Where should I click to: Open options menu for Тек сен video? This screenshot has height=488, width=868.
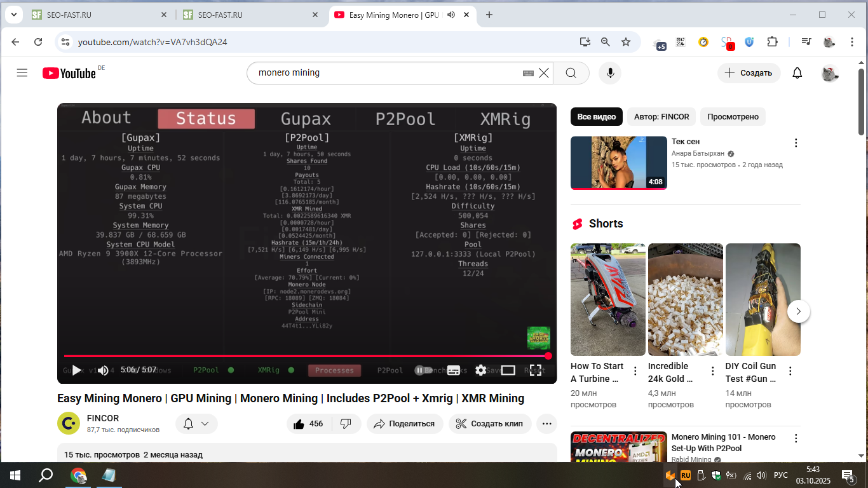[796, 143]
